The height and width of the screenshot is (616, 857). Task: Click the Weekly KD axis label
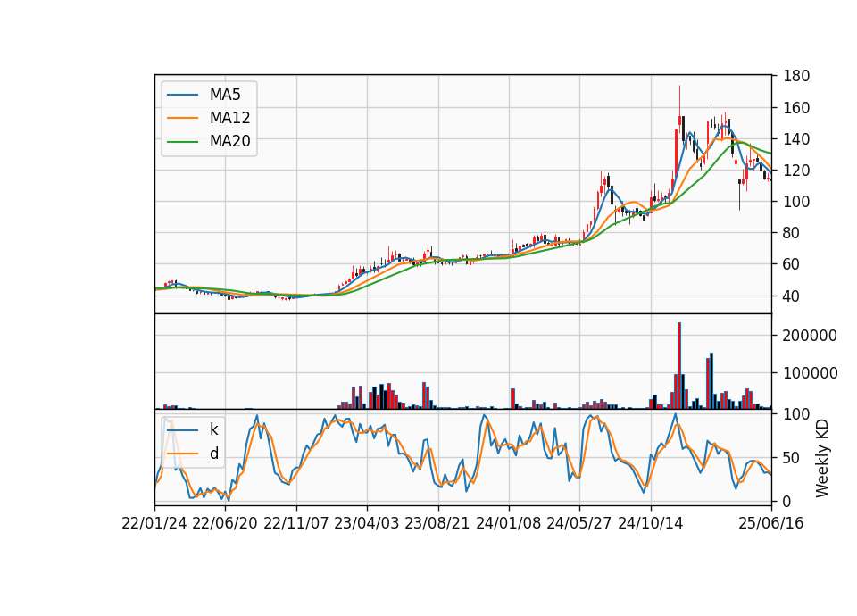pyautogui.click(x=821, y=458)
